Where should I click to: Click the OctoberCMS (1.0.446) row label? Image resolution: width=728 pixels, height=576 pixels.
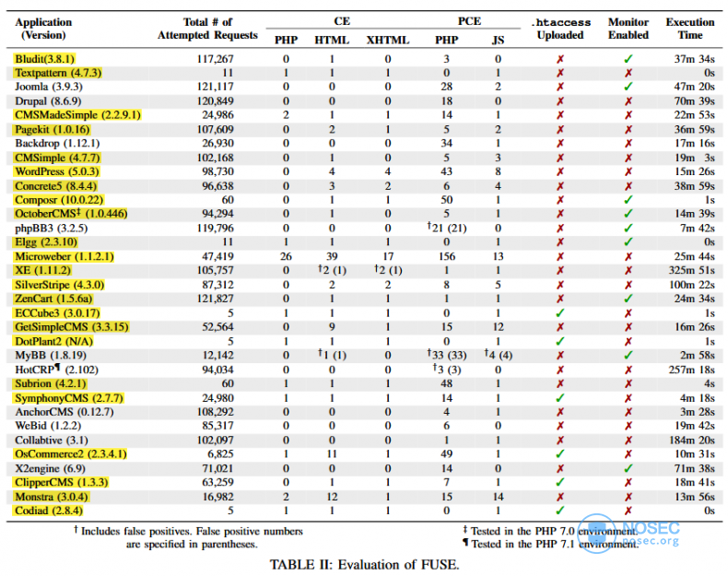(71, 214)
